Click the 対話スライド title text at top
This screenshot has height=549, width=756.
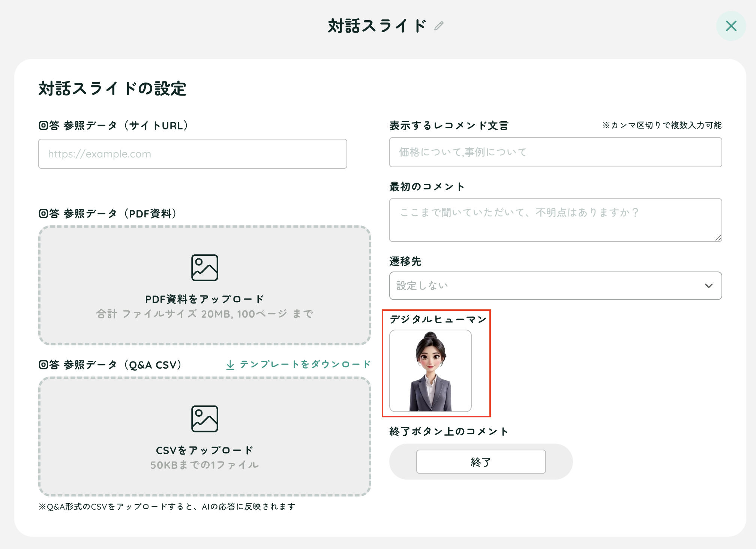pyautogui.click(x=377, y=26)
